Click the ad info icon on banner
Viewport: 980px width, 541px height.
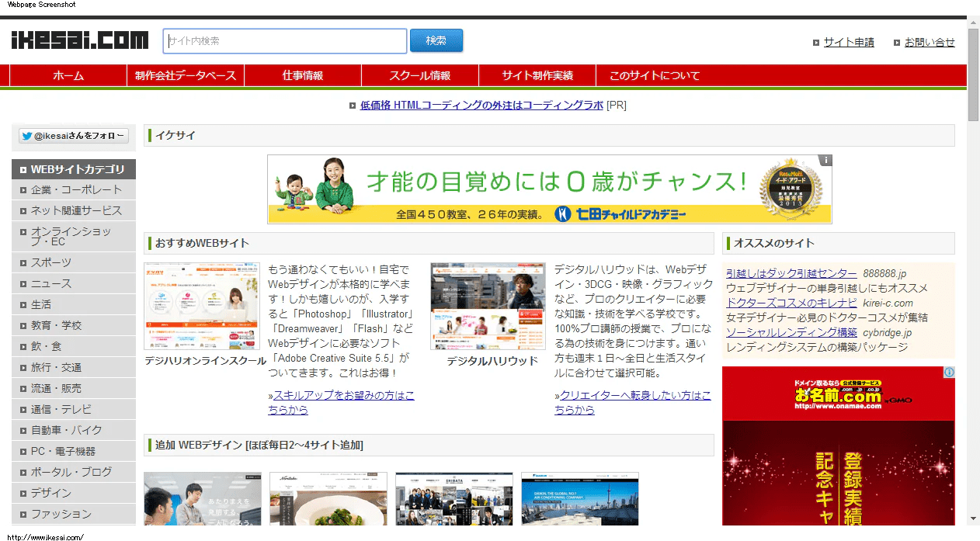click(825, 161)
